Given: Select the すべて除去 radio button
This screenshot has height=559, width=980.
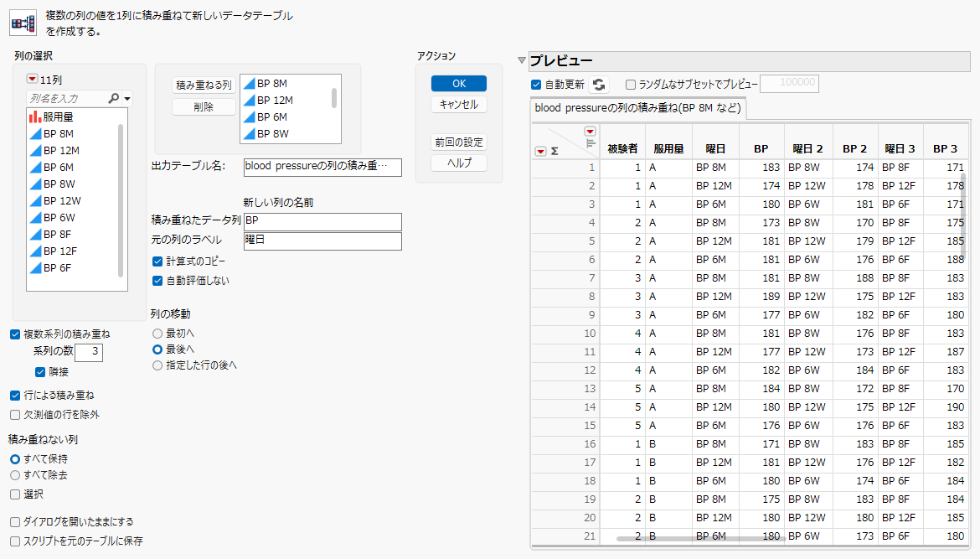Looking at the screenshot, I should point(15,475).
